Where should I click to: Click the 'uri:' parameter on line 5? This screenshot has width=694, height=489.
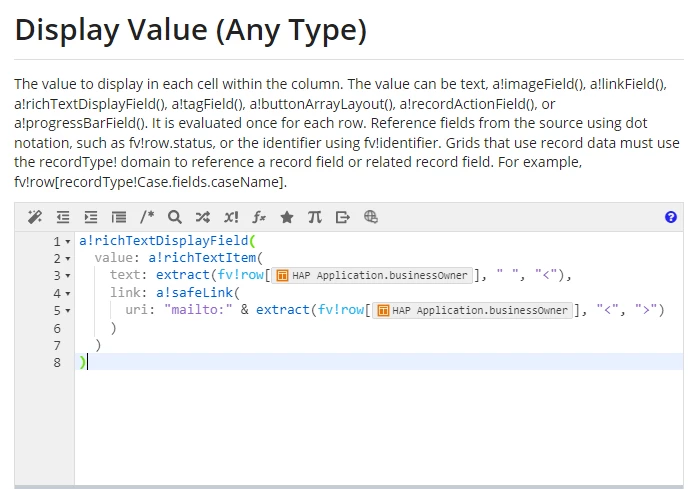[x=140, y=310]
